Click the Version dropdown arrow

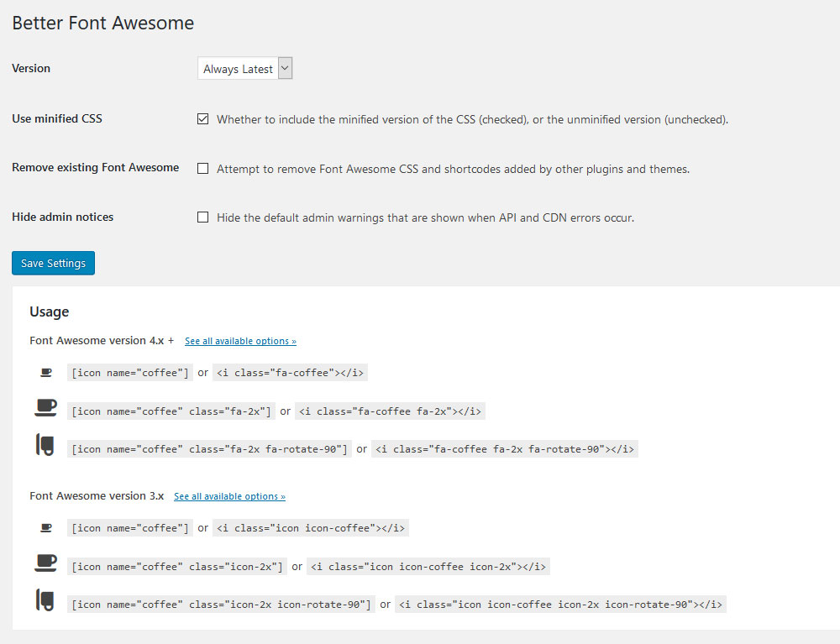tap(284, 67)
